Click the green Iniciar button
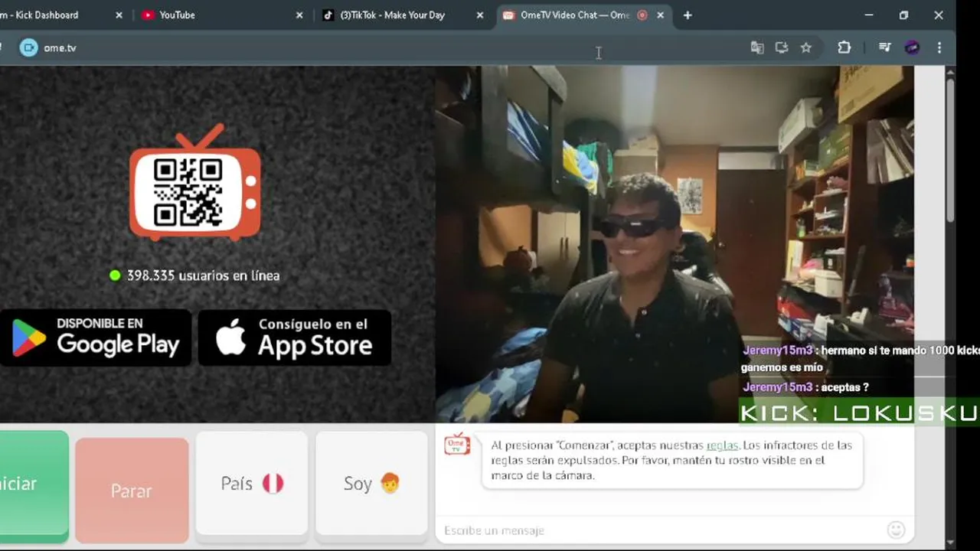Image resolution: width=980 pixels, height=551 pixels. [34, 487]
